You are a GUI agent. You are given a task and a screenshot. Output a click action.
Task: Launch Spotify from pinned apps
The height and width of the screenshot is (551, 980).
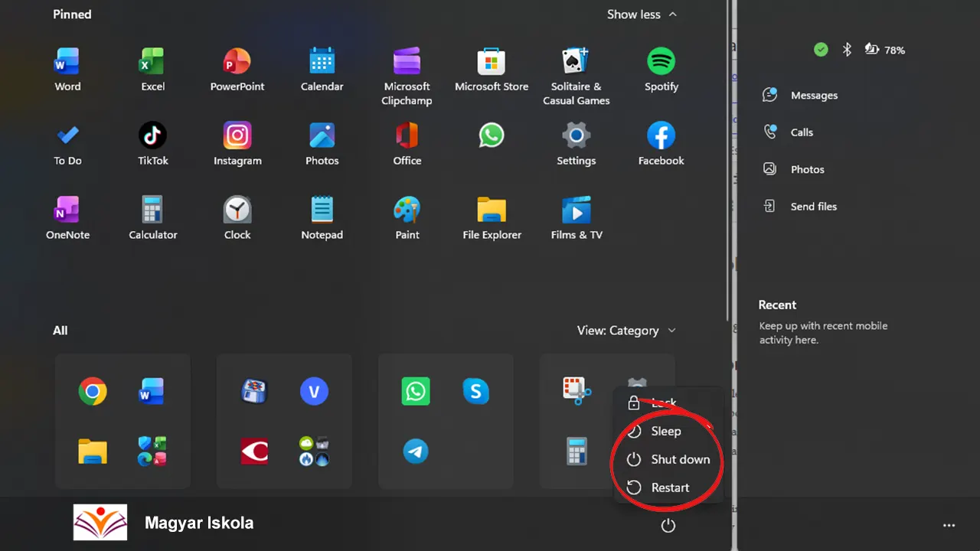661,70
